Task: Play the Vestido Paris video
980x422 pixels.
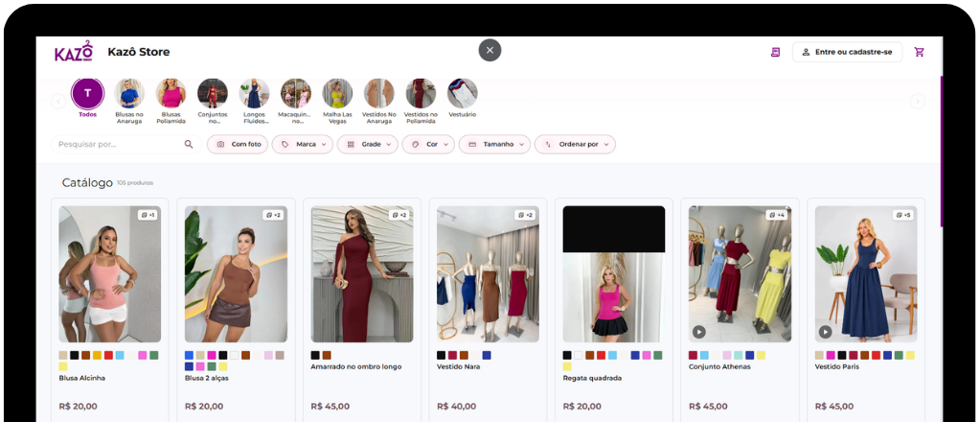Action: tap(825, 332)
